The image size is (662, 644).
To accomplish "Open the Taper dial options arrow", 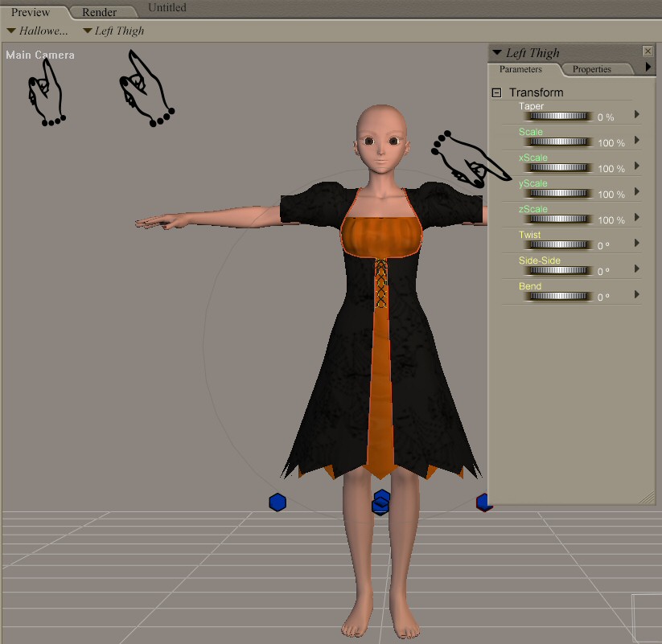I will pos(637,115).
